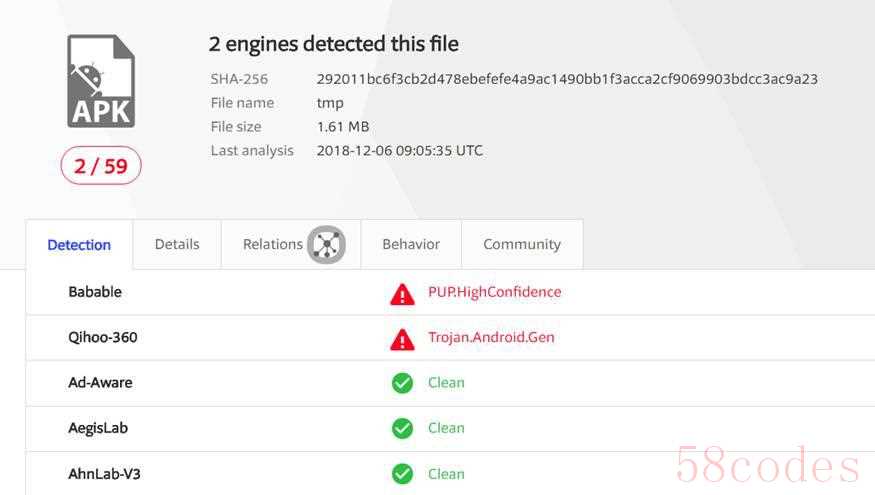View the Community tab
The image size is (875, 495).
(522, 244)
